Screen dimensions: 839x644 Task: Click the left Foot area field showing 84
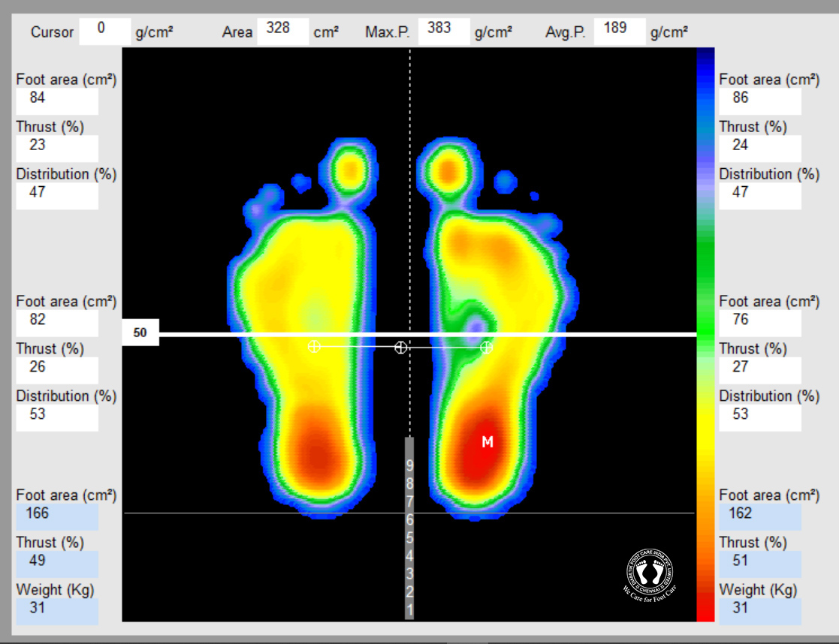coord(57,101)
